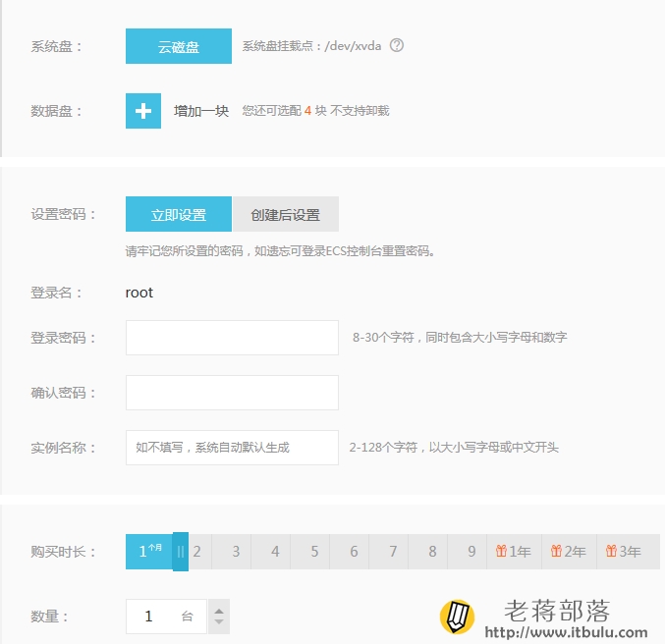Pick 6 months purchase duration
The image size is (665, 644).
[x=353, y=551]
